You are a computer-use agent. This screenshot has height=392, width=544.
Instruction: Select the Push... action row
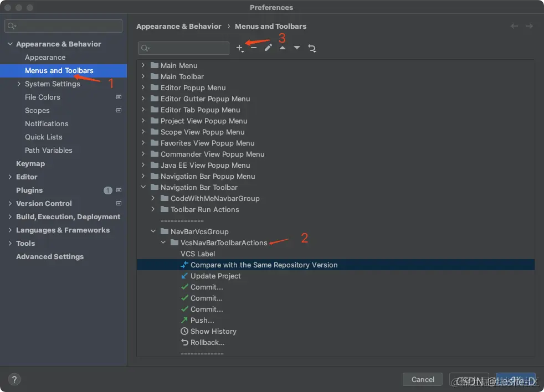(x=336, y=320)
